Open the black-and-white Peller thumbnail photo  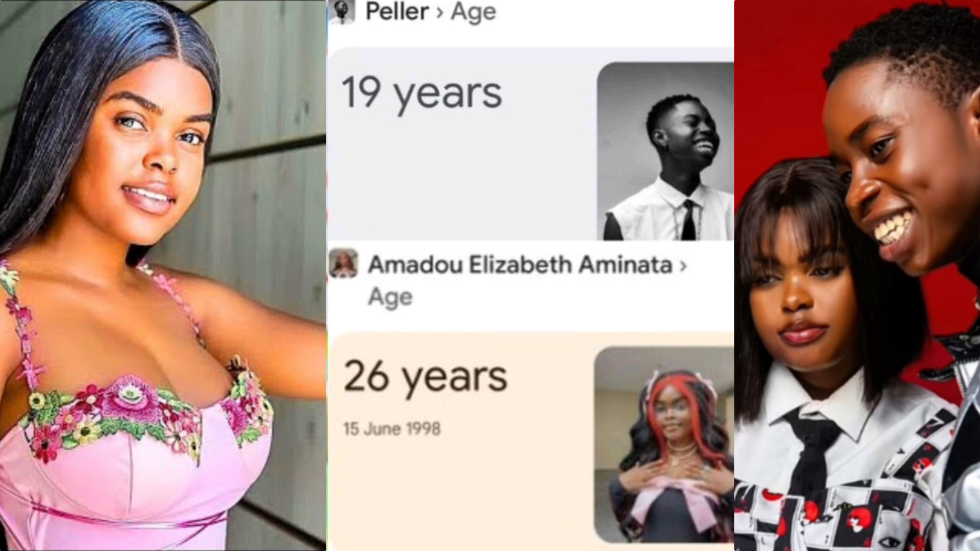tap(665, 151)
